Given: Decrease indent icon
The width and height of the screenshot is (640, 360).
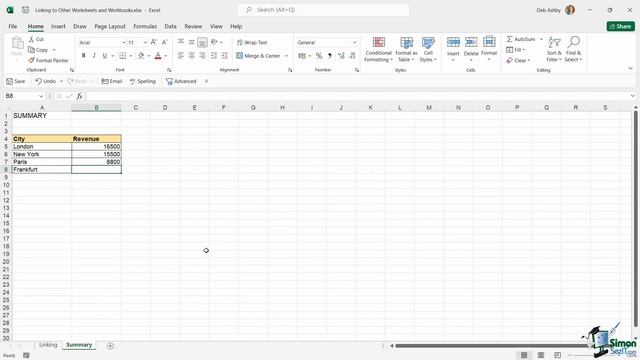Looking at the screenshot, I should pos(213,56).
